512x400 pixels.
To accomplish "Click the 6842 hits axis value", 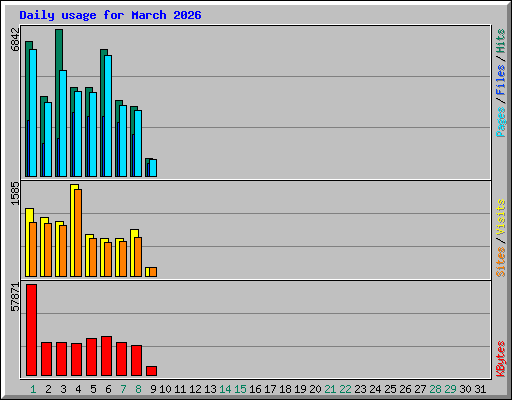I will pyautogui.click(x=15, y=39).
